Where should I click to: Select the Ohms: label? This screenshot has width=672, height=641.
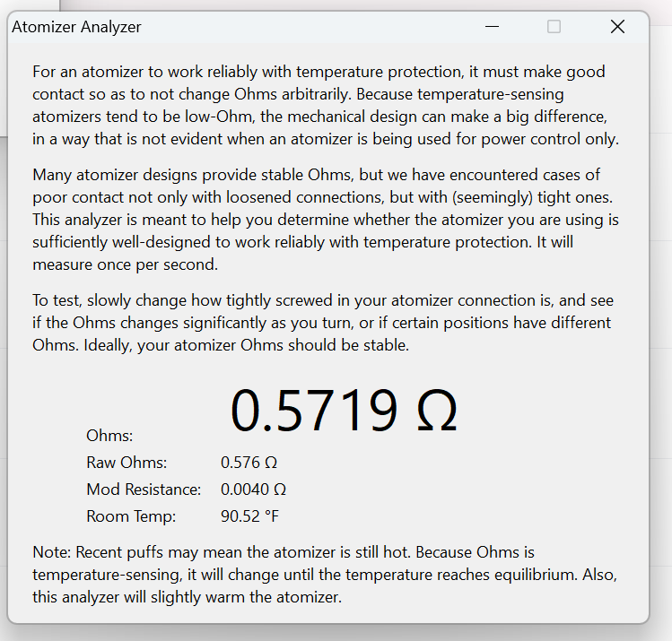pos(109,436)
